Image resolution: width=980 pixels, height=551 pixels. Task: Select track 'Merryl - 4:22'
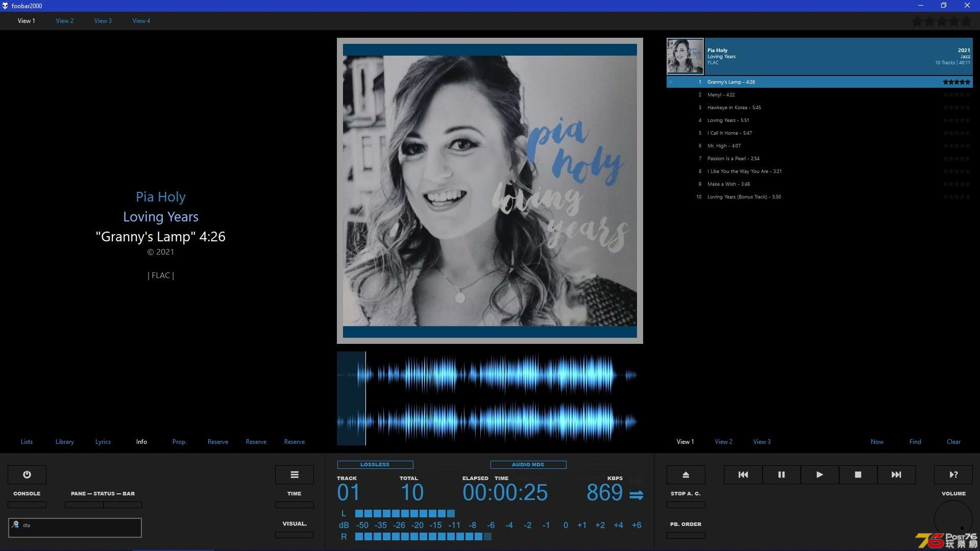(820, 95)
